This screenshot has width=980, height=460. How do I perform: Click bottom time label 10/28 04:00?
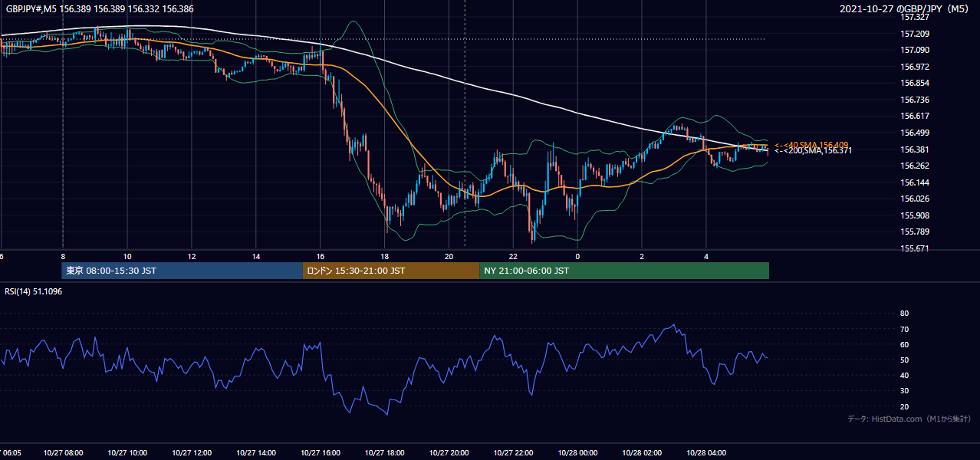point(706,453)
